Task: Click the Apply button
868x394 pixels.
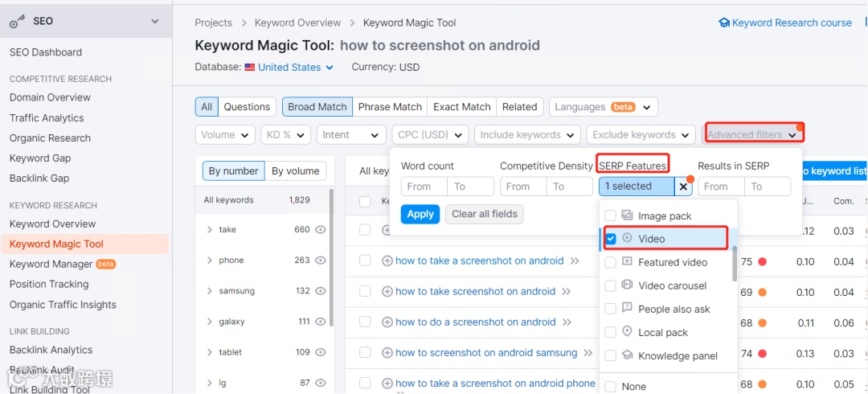Action: pyautogui.click(x=420, y=214)
